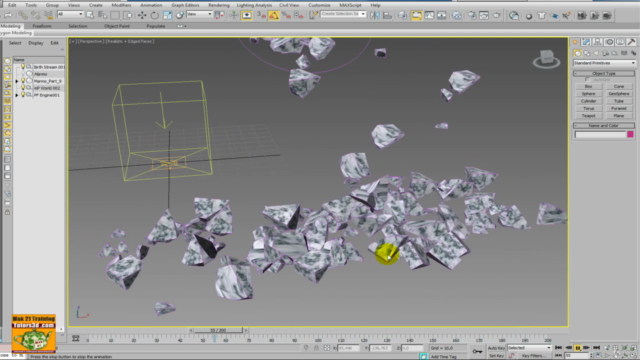Toggle the Angle Snap button
Viewport: 640px width, 360px height.
pos(274,15)
